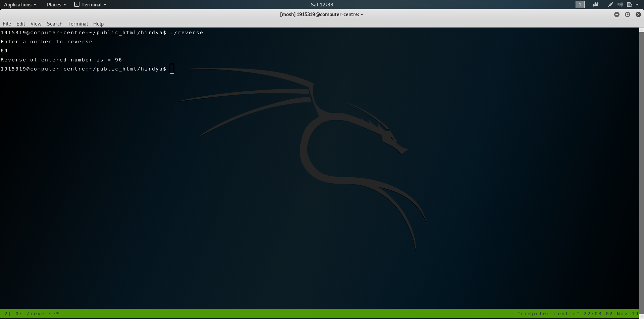Click the pen/color picker tray icon

point(610,4)
